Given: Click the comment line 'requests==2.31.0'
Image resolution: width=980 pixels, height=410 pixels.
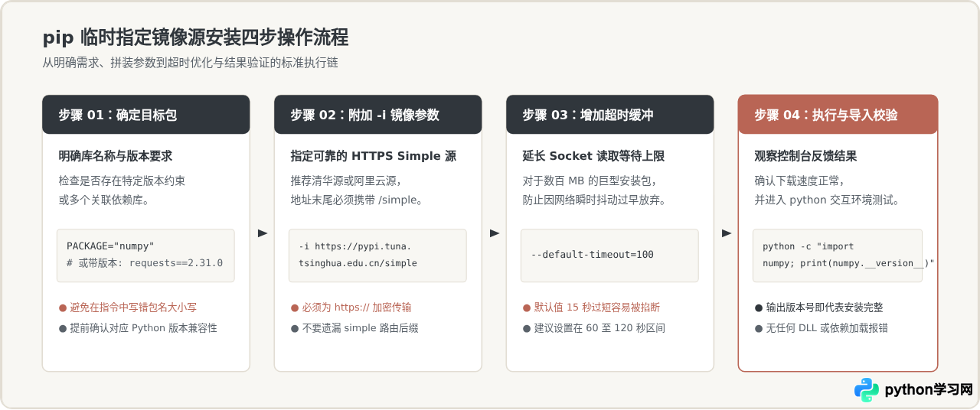Looking at the screenshot, I should (x=145, y=263).
